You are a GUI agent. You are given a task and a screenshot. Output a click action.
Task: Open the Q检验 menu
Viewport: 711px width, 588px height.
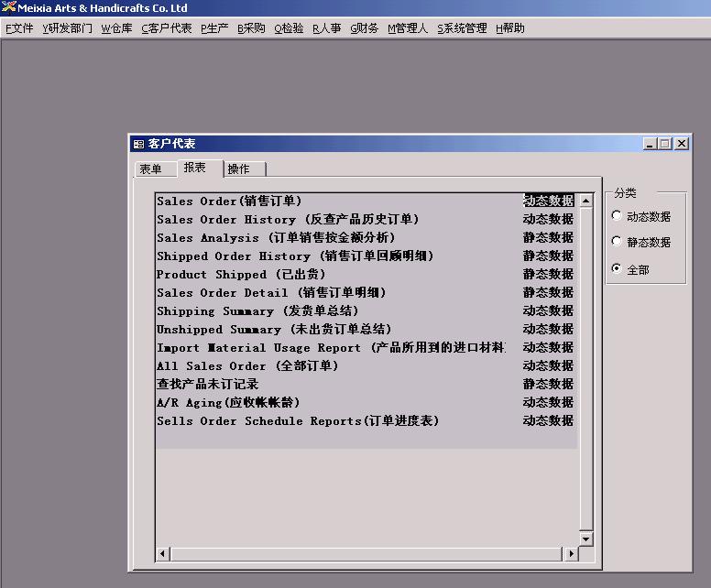coord(289,28)
